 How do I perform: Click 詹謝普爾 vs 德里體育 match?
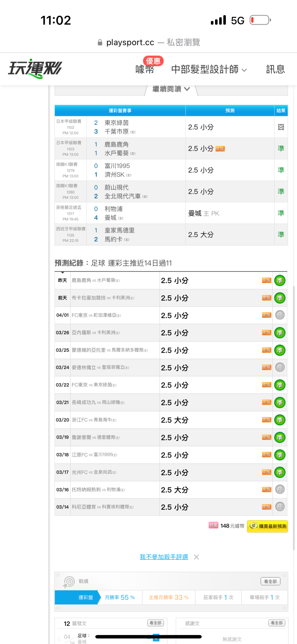tap(96, 437)
